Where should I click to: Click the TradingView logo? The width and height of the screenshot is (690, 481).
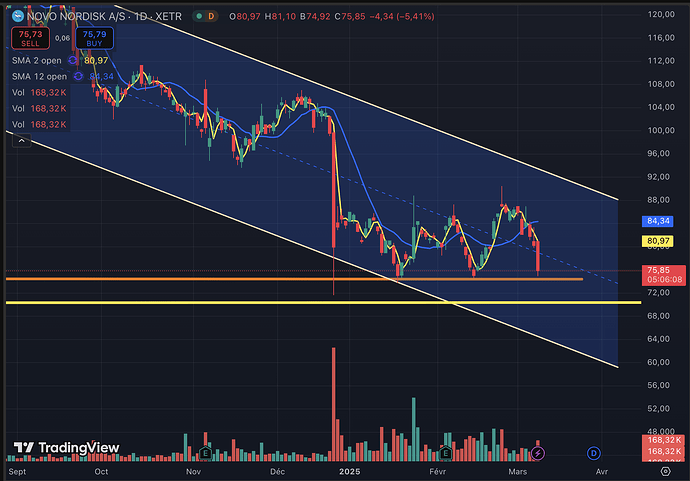pyautogui.click(x=66, y=448)
